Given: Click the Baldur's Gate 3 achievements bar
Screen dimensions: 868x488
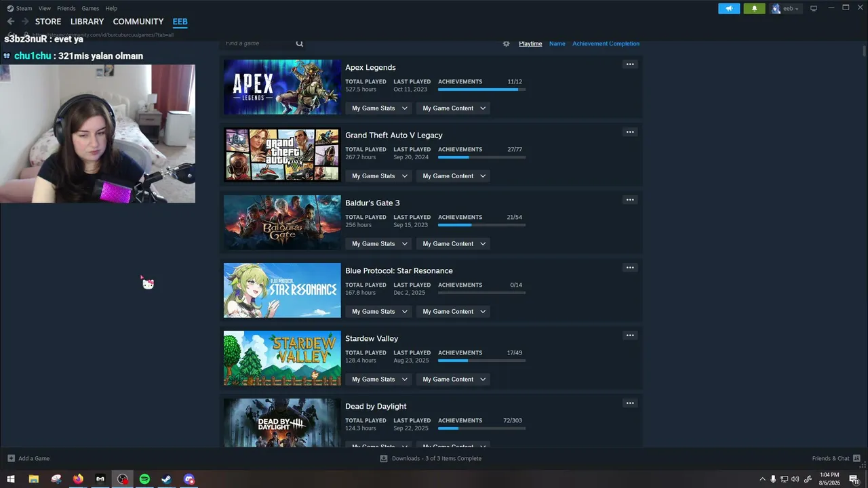Looking at the screenshot, I should (481, 225).
